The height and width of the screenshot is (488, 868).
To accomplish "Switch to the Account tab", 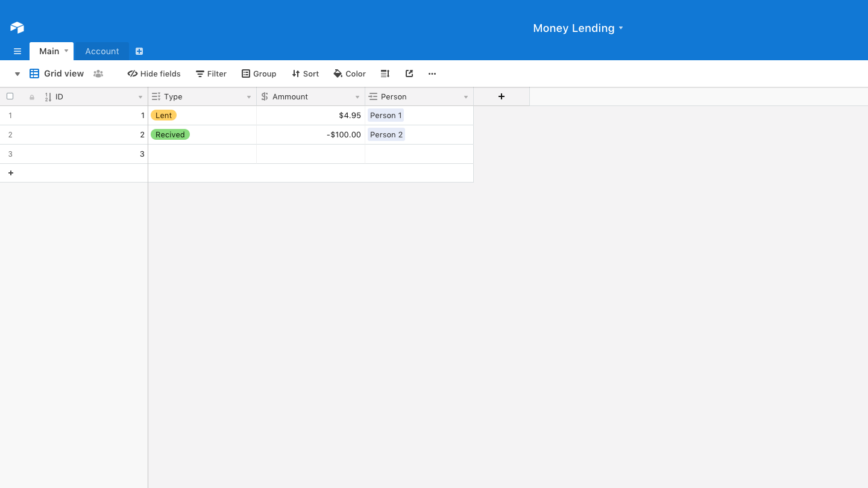I will click(102, 51).
